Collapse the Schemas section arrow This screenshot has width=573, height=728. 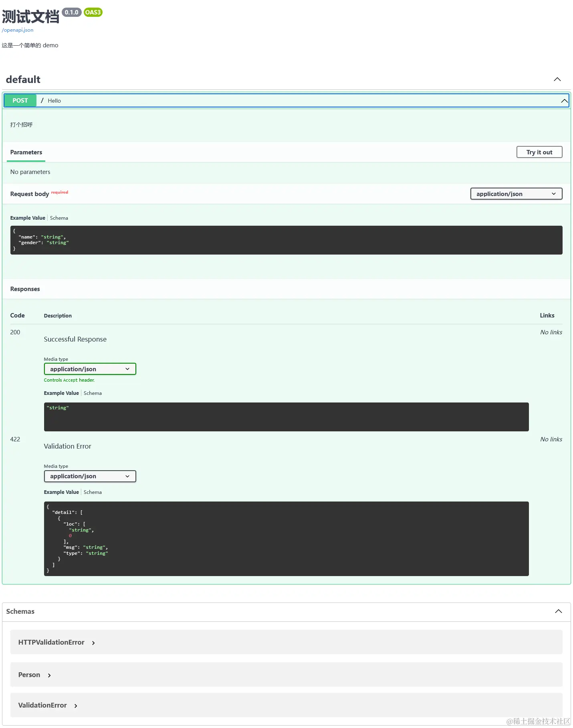coord(558,611)
